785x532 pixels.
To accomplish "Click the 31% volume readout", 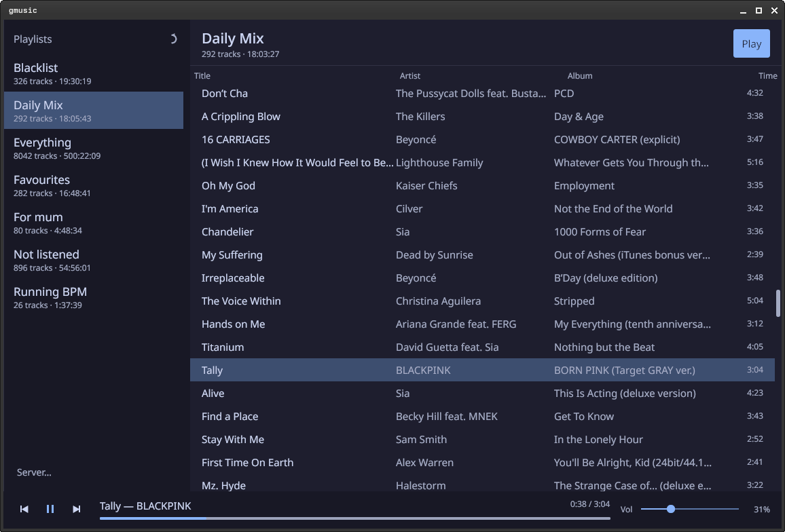I will pos(761,509).
